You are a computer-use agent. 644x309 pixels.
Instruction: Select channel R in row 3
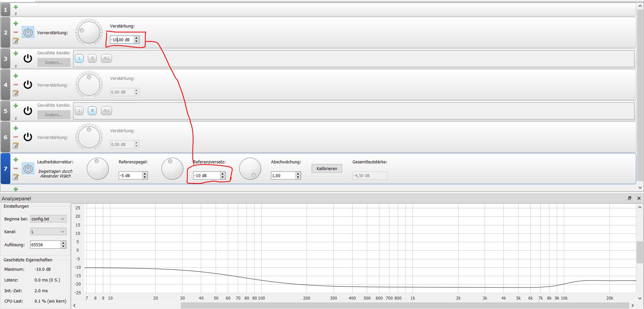coord(93,58)
